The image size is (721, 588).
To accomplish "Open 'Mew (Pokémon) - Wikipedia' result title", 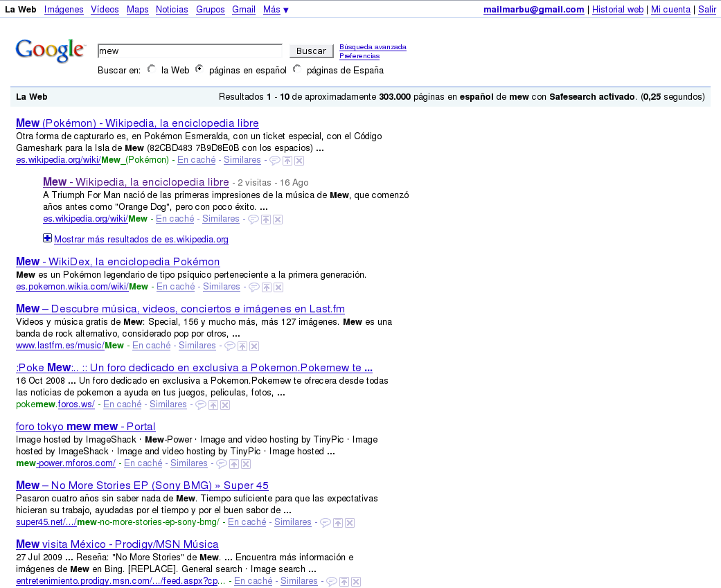I will 137,123.
